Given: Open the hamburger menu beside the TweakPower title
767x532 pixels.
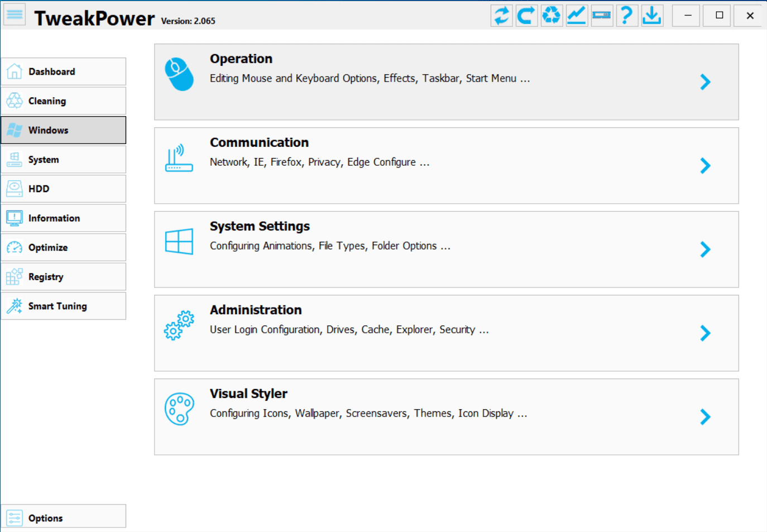Looking at the screenshot, I should click(x=15, y=15).
